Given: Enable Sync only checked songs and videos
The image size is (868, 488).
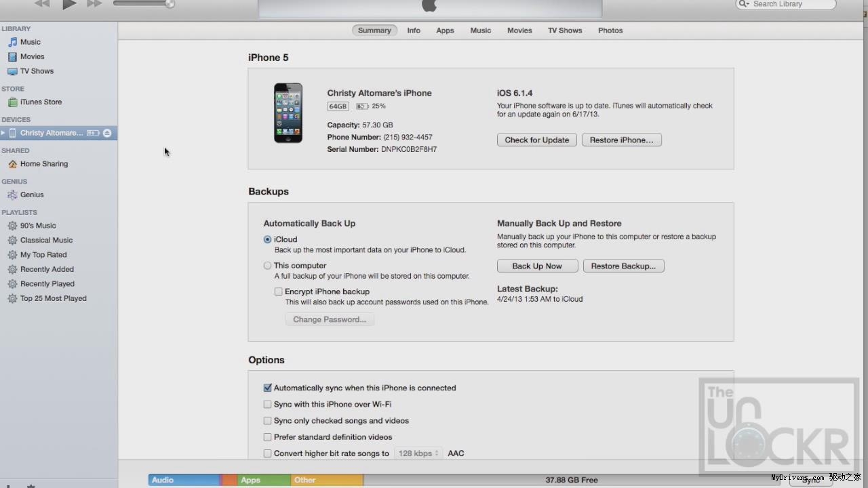Looking at the screenshot, I should 267,420.
